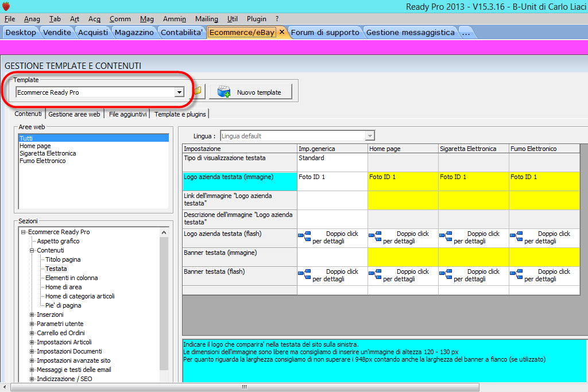588x392 pixels.
Task: Click the Home page column header
Action: pos(403,149)
